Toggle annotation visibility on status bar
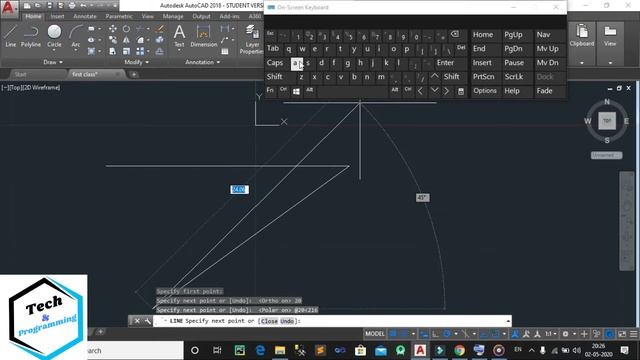The width and height of the screenshot is (640, 360). tap(515, 334)
